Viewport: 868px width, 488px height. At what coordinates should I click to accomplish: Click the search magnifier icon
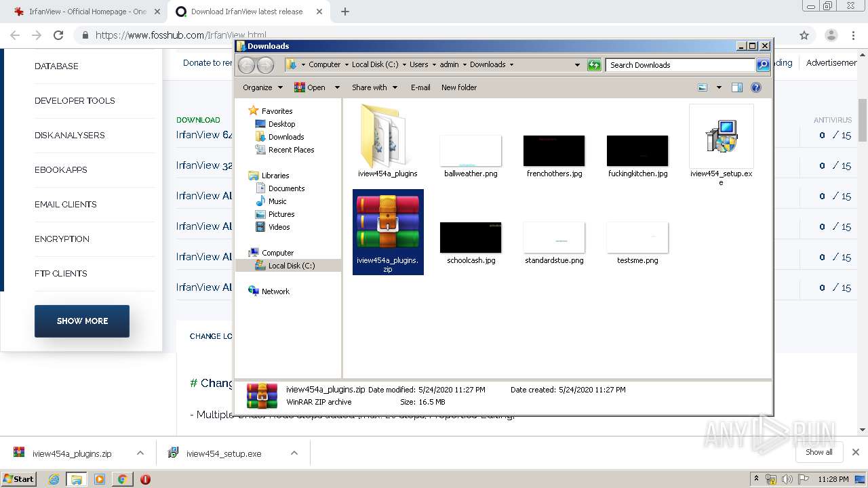pyautogui.click(x=763, y=65)
